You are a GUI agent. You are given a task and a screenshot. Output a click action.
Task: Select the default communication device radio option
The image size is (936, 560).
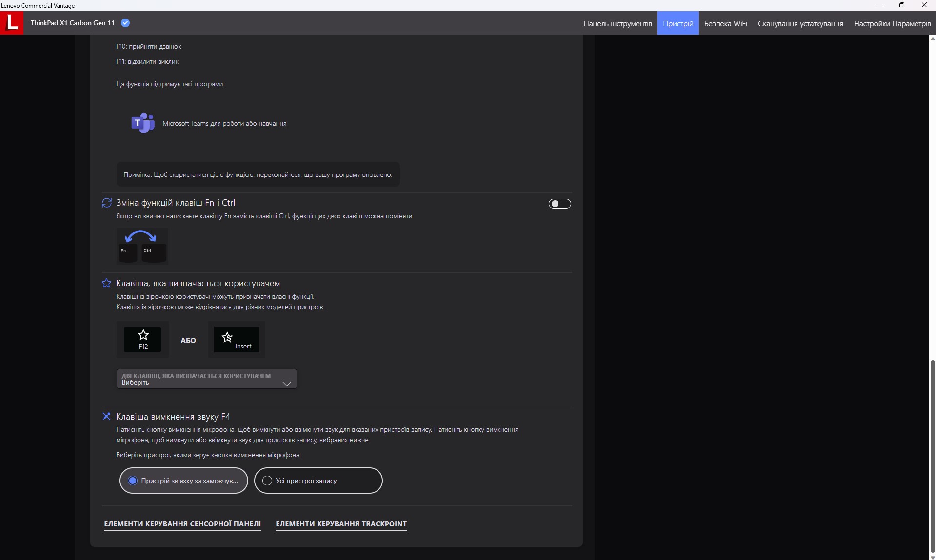[133, 481]
